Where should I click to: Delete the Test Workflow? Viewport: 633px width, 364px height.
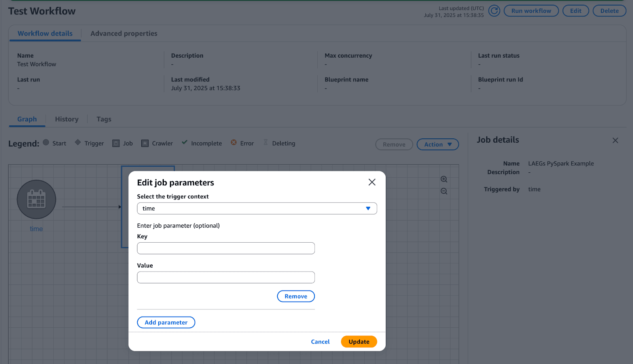[x=609, y=11]
